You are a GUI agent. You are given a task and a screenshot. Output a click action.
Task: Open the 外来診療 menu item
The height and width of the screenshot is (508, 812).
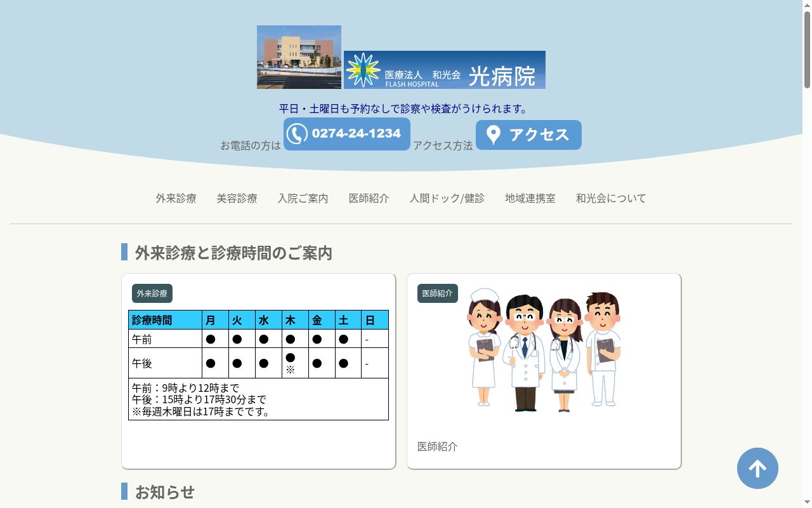176,198
